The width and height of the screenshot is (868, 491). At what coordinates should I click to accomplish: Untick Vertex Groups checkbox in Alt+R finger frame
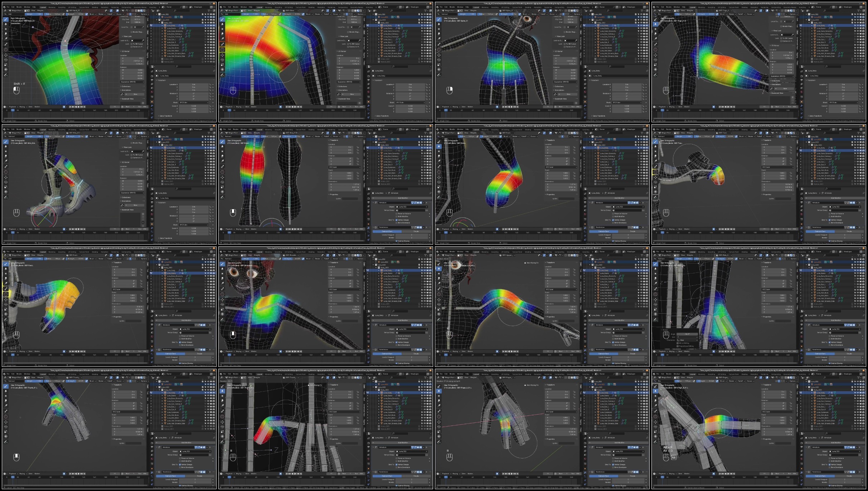coord(830,465)
